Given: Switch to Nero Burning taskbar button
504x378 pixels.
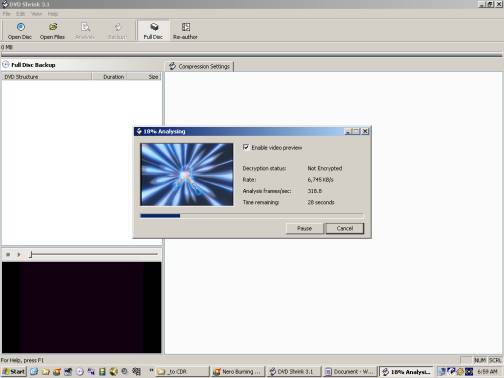Looking at the screenshot, I should (x=238, y=371).
